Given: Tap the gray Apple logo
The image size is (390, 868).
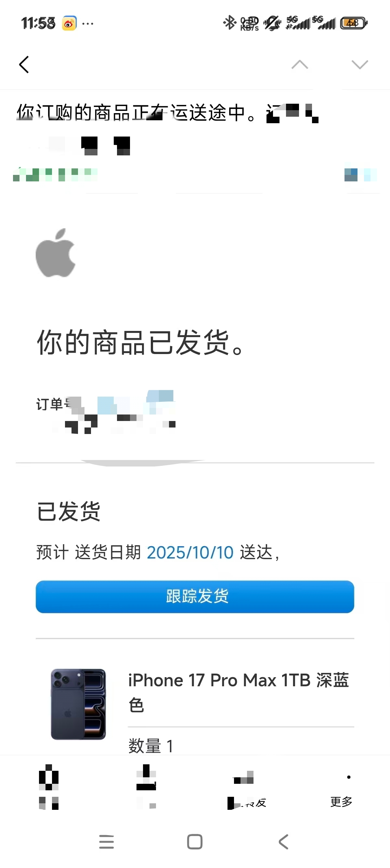Looking at the screenshot, I should point(56,253).
